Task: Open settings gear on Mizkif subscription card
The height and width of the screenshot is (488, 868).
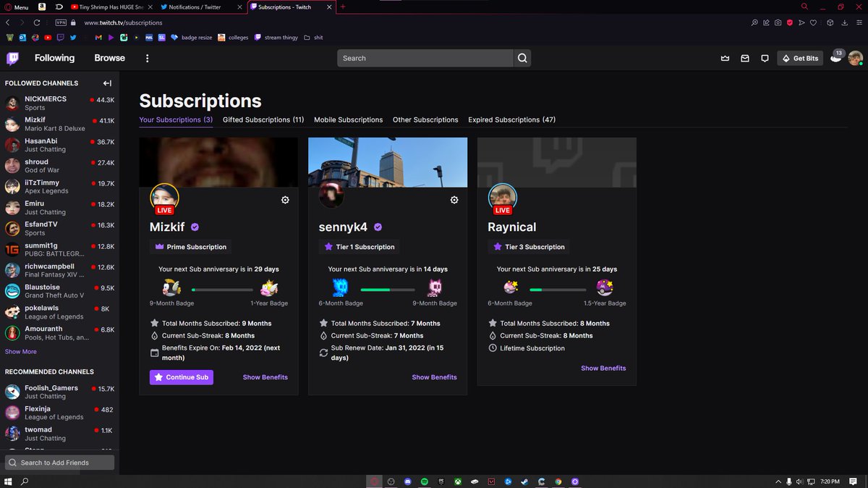Action: tap(285, 200)
